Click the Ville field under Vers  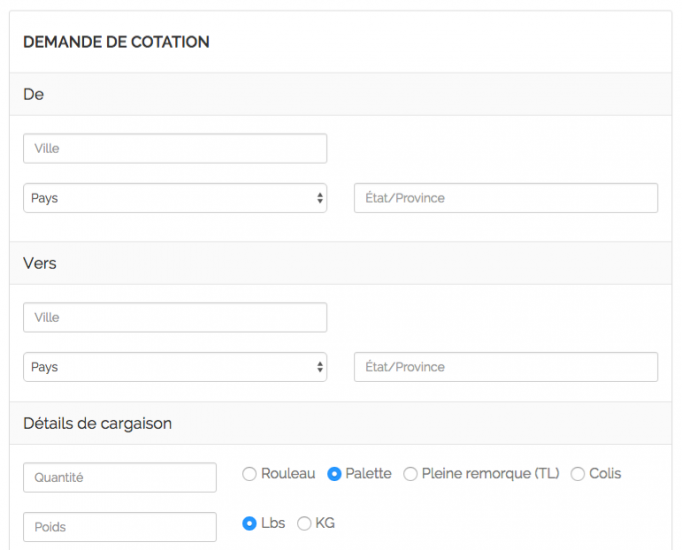(x=174, y=317)
